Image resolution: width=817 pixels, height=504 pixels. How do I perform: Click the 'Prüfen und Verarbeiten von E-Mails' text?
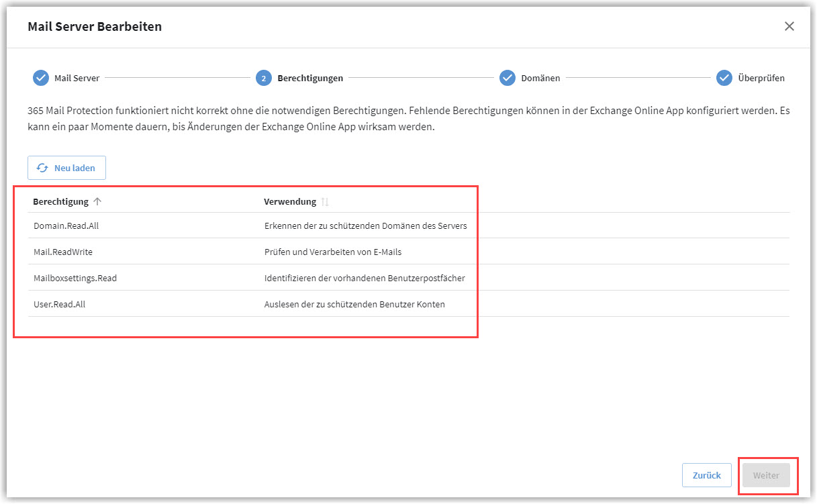[x=332, y=252]
